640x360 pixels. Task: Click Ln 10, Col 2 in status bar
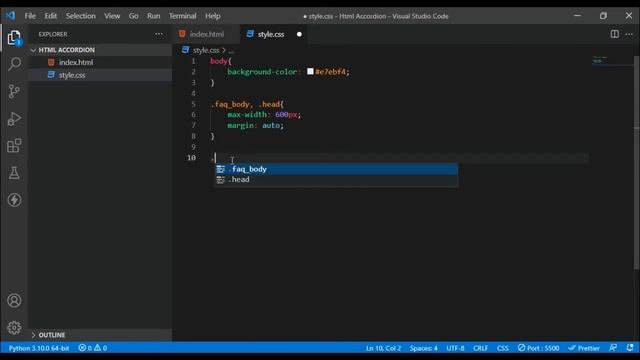coord(383,348)
